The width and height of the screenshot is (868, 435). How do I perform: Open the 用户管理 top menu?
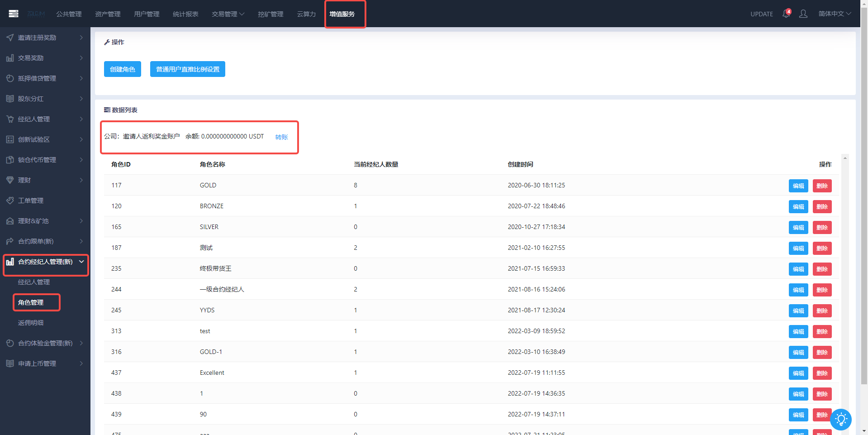point(147,14)
